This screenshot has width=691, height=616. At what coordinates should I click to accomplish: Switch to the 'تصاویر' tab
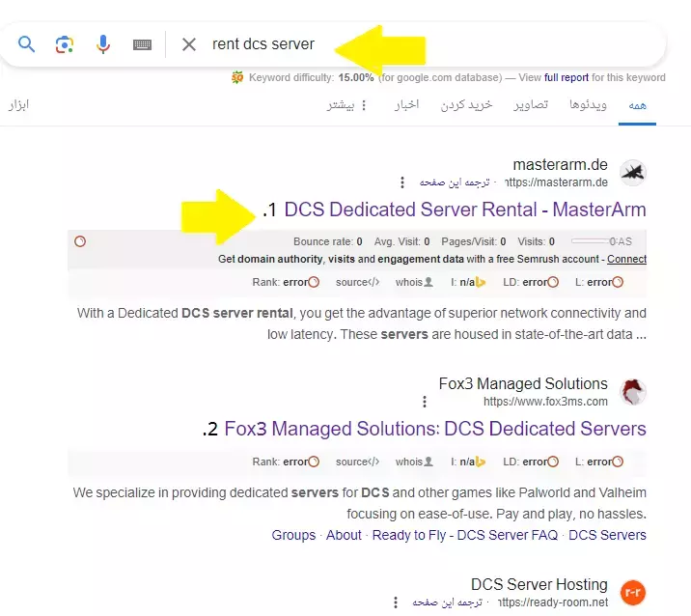(x=531, y=105)
